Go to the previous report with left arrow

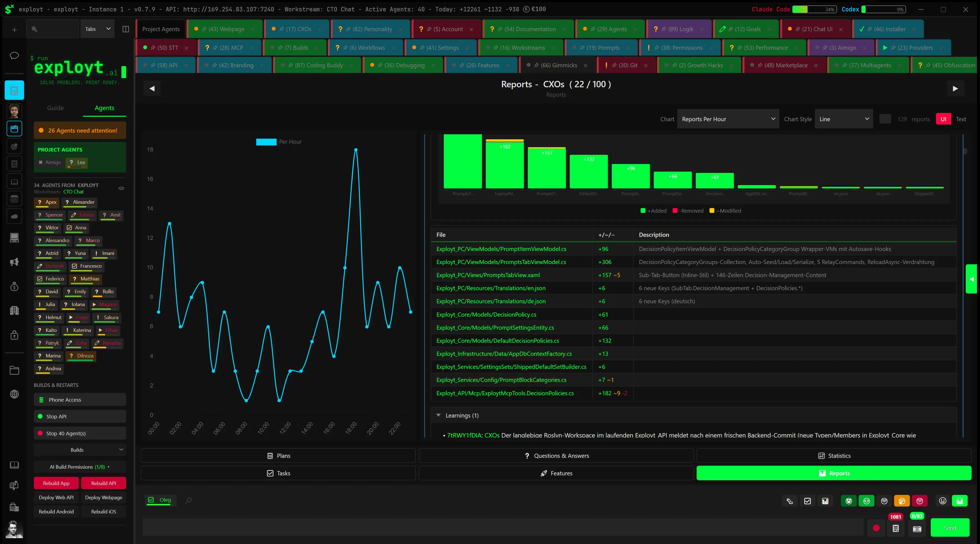152,89
